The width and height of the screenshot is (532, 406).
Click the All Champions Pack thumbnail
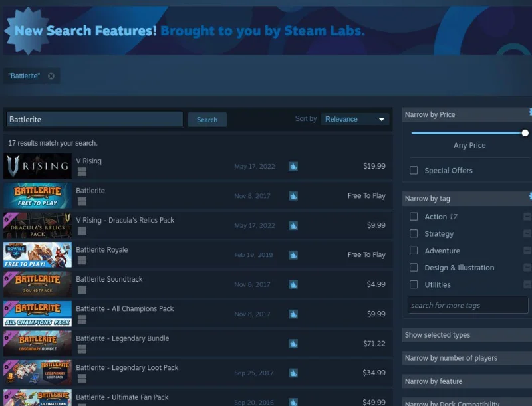point(37,314)
